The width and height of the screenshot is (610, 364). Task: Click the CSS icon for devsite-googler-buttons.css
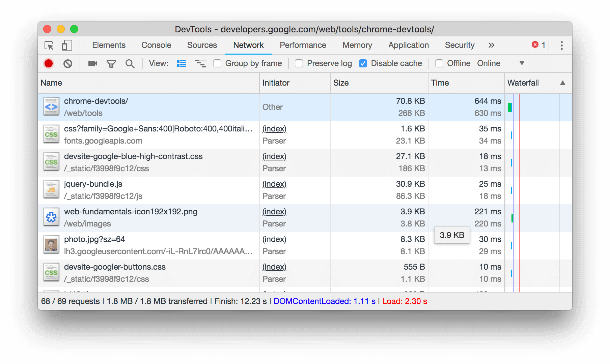[51, 273]
